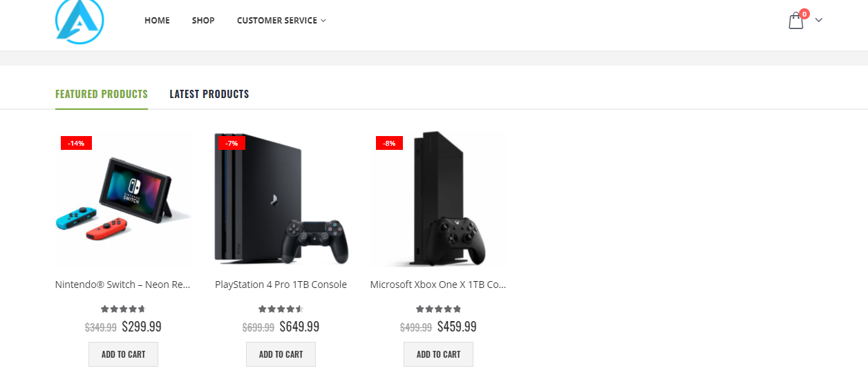Expand the cart dropdown chevron
The width and height of the screenshot is (868, 375).
click(x=819, y=20)
